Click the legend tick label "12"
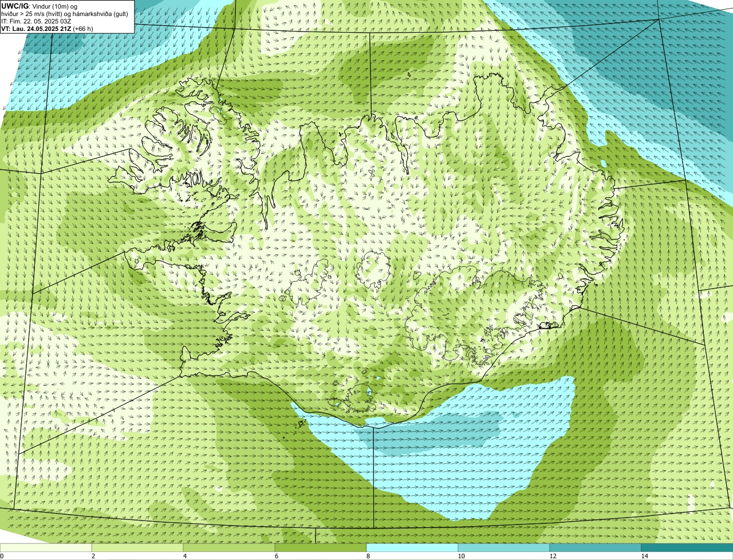 (553, 556)
